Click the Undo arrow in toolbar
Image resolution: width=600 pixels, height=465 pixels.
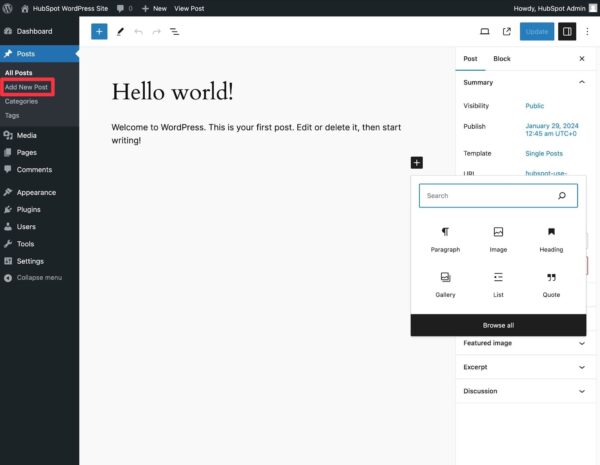click(138, 31)
